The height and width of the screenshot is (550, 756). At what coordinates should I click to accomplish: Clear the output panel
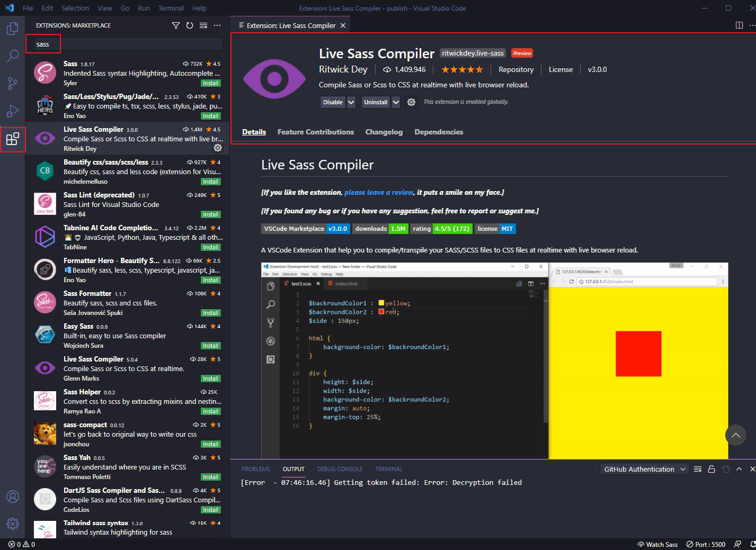point(698,469)
